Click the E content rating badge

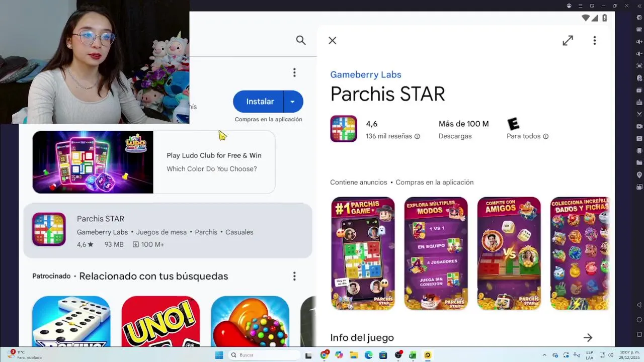click(513, 124)
